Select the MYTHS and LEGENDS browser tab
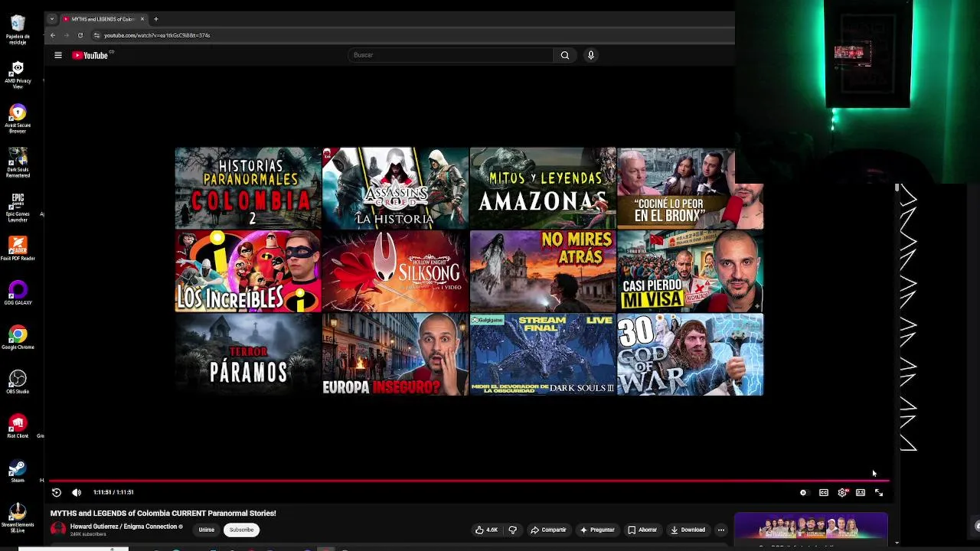Viewport: 980px width, 551px height. 103,18
